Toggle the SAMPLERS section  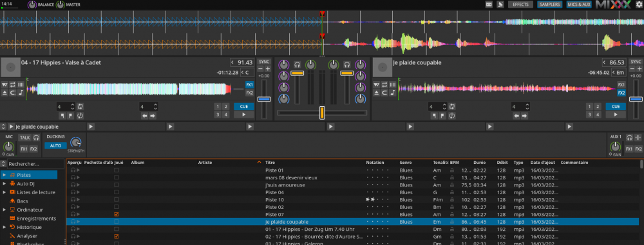pyautogui.click(x=549, y=5)
